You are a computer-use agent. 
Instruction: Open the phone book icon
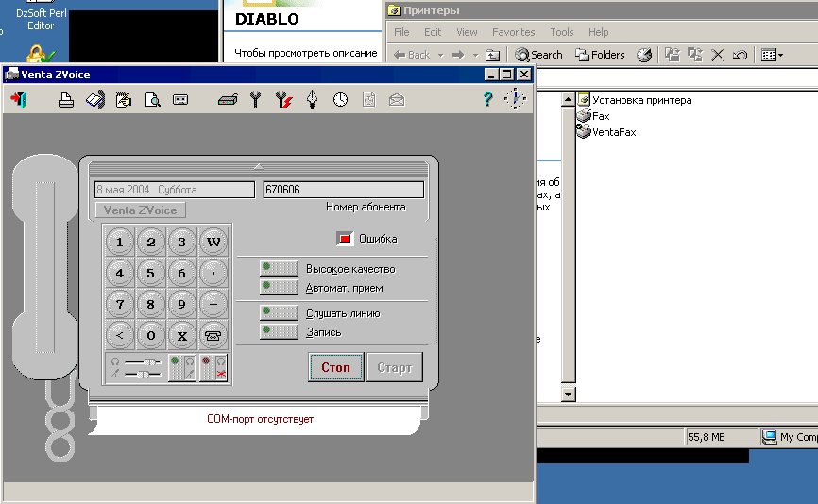[x=94, y=99]
